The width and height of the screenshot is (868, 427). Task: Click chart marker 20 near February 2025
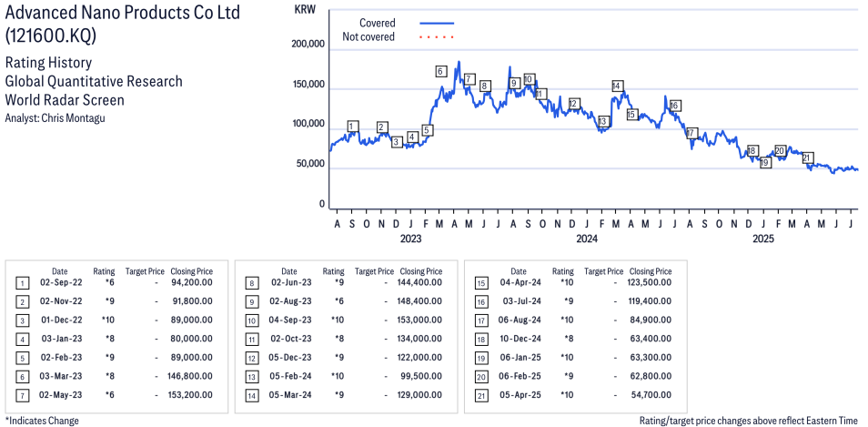pos(780,150)
